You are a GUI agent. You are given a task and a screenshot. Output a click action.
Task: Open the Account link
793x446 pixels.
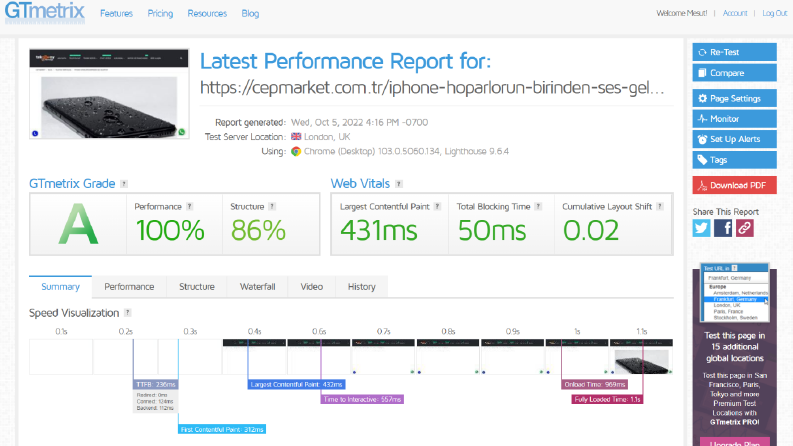coord(735,13)
